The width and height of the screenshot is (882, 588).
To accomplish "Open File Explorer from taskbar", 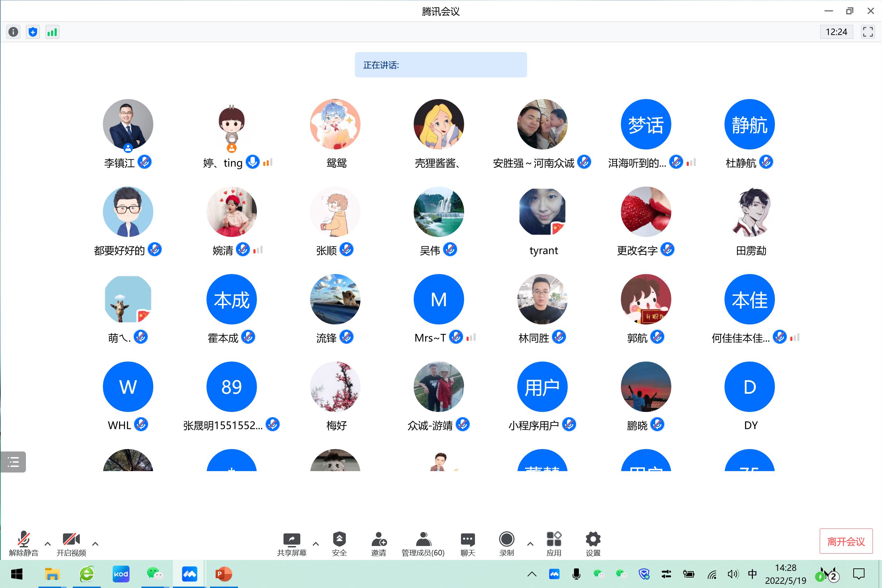I will pyautogui.click(x=52, y=574).
